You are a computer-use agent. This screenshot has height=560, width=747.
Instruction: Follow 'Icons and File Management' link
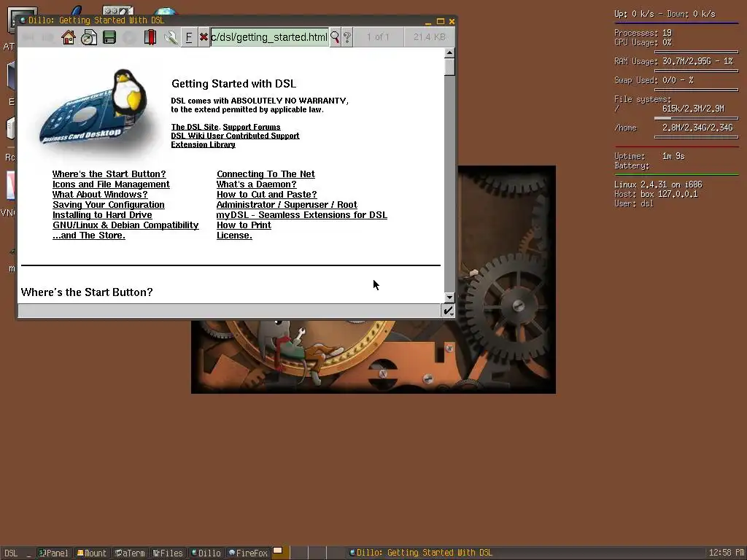pyautogui.click(x=111, y=184)
